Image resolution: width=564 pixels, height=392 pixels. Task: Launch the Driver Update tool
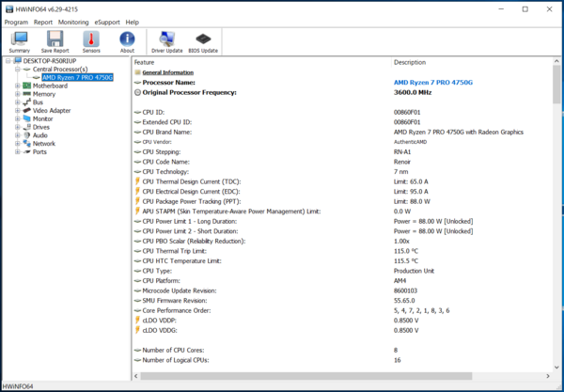click(166, 40)
